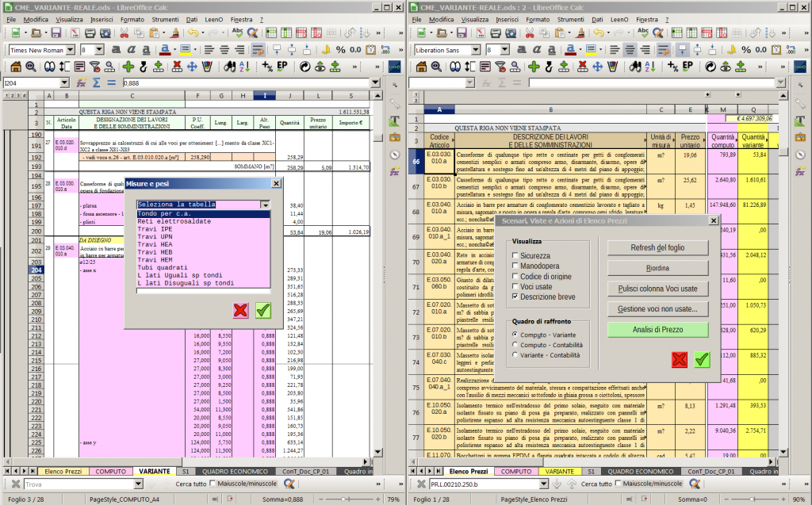
Task: Click the Sum sigma icon in left window
Action: click(96, 83)
